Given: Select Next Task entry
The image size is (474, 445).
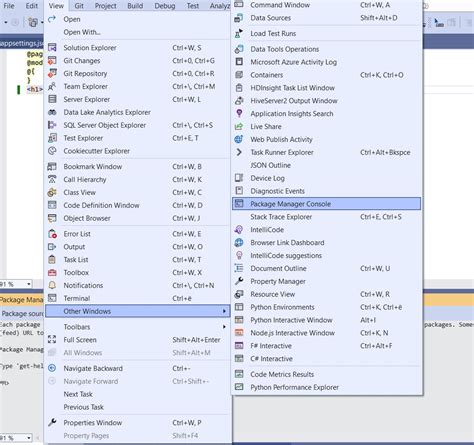Looking at the screenshot, I should (x=137, y=394).
